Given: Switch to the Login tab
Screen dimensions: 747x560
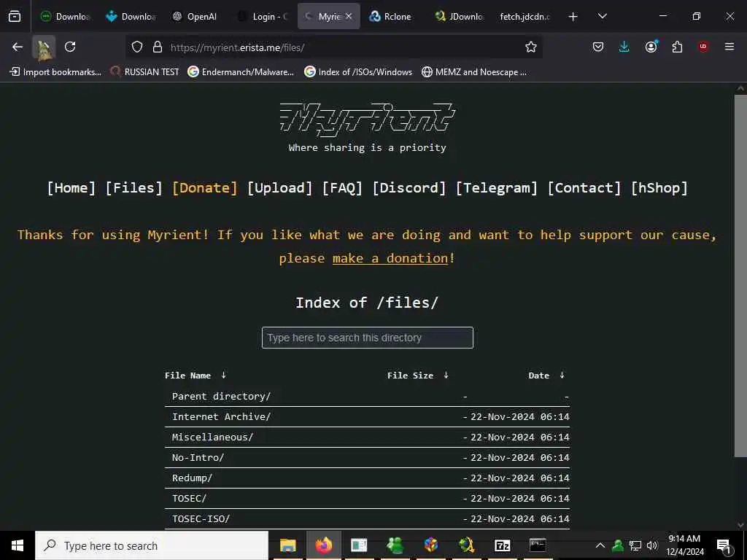Looking at the screenshot, I should [262, 16].
